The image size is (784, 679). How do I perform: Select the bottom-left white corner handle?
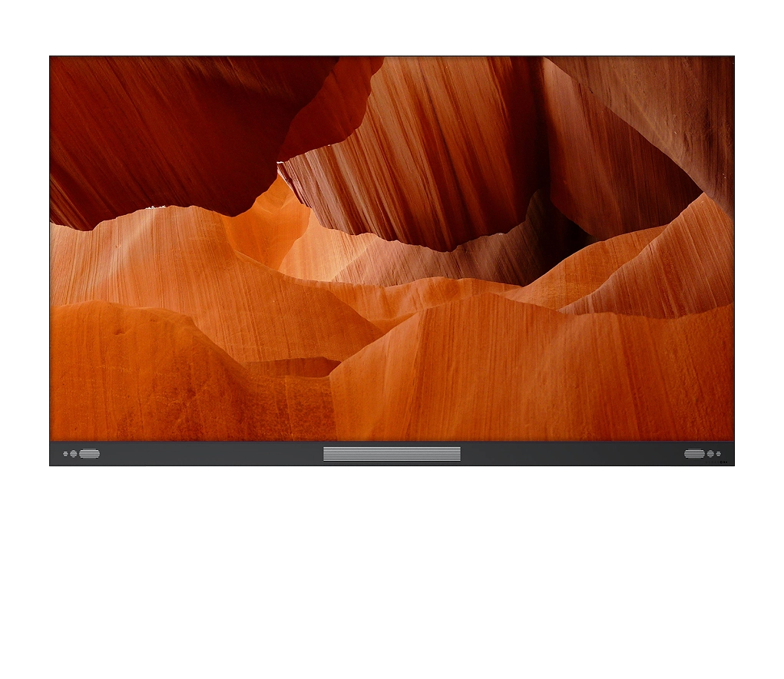(46, 469)
